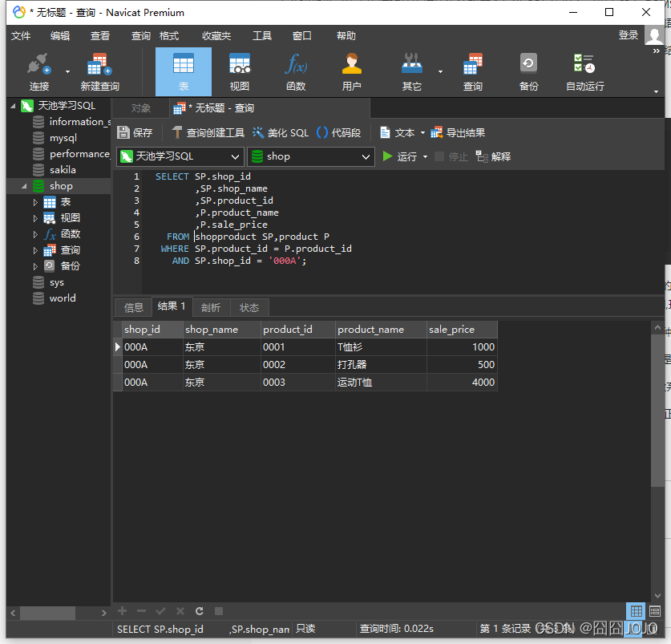Run the query with 运行 button
The height and width of the screenshot is (644, 671).
[x=400, y=156]
